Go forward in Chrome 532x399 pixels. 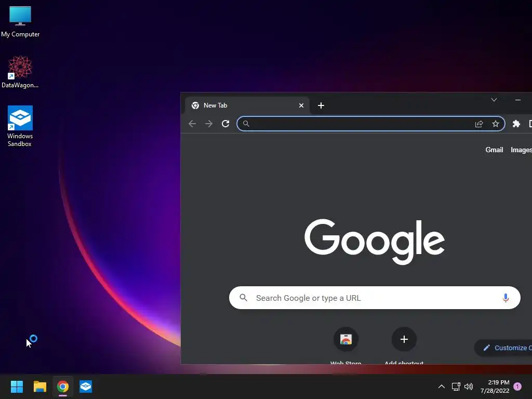pos(209,124)
